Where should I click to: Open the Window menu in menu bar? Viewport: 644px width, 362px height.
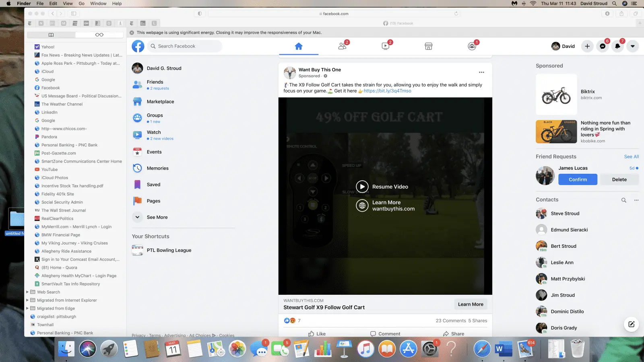tap(98, 4)
